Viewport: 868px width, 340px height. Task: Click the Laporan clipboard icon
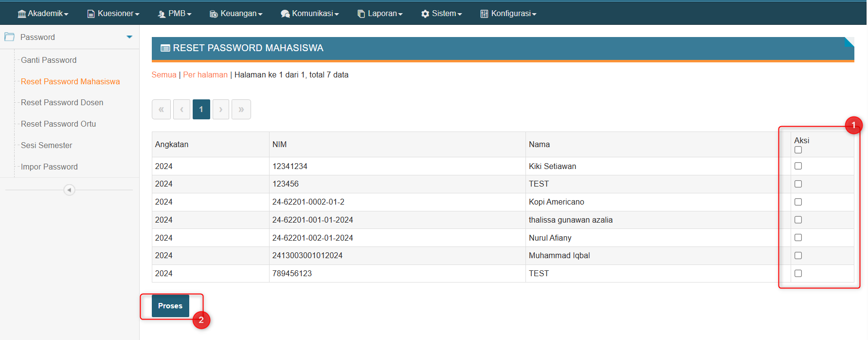coord(361,14)
